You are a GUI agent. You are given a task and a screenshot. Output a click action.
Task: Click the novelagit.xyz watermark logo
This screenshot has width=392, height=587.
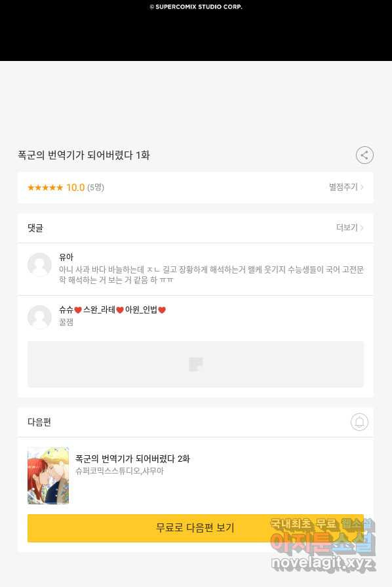pyautogui.click(x=323, y=563)
